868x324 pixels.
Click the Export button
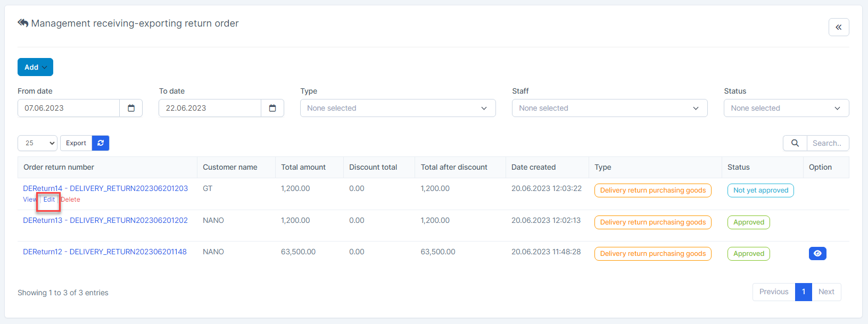pos(76,143)
